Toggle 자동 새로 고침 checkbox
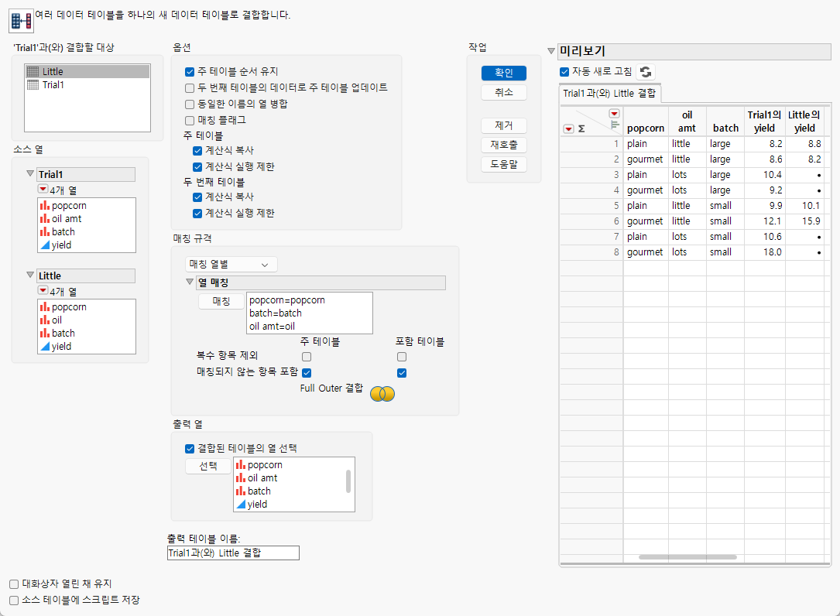 (x=564, y=72)
